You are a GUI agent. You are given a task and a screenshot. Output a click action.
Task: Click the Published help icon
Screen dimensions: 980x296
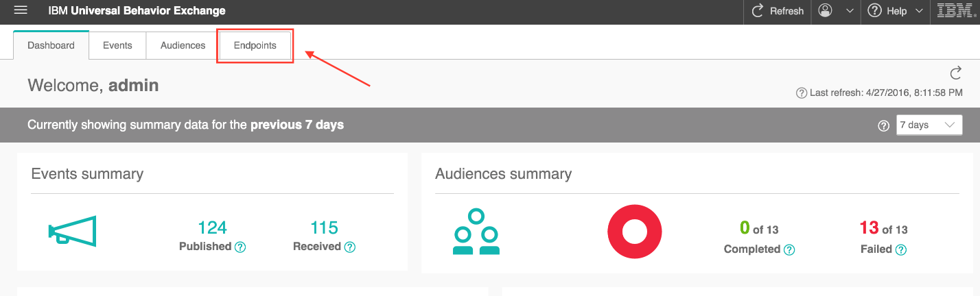point(240,247)
